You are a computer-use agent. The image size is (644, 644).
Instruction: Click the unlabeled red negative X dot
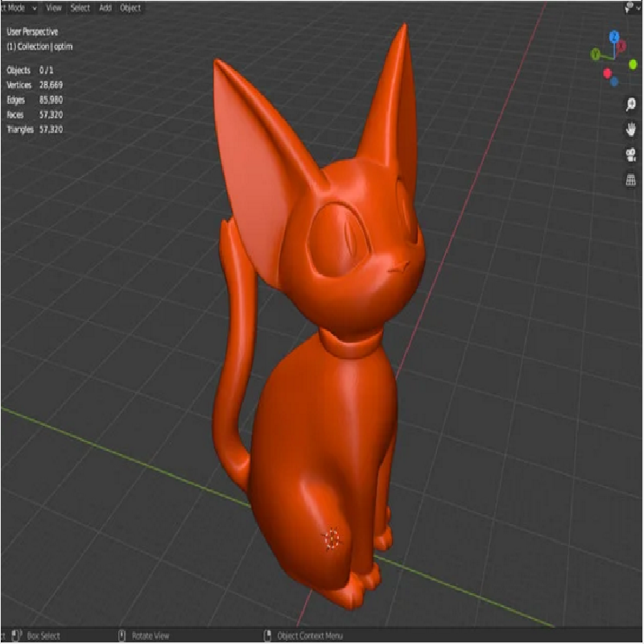point(606,73)
